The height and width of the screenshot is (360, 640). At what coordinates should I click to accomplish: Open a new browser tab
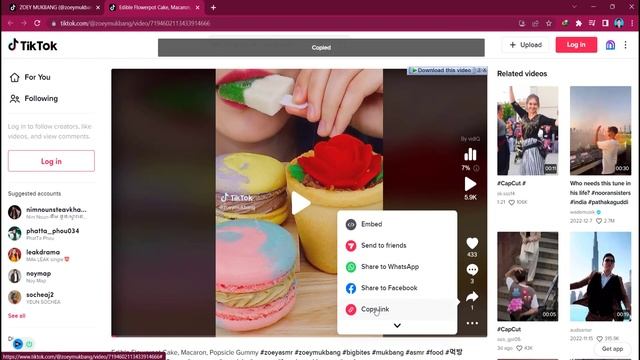pyautogui.click(x=213, y=7)
